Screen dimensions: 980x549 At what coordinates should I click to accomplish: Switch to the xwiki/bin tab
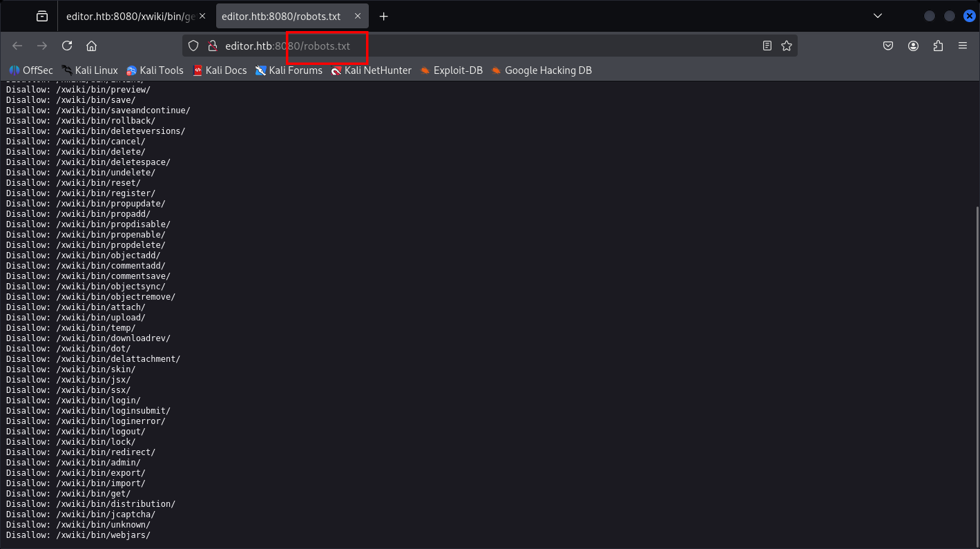click(x=130, y=17)
